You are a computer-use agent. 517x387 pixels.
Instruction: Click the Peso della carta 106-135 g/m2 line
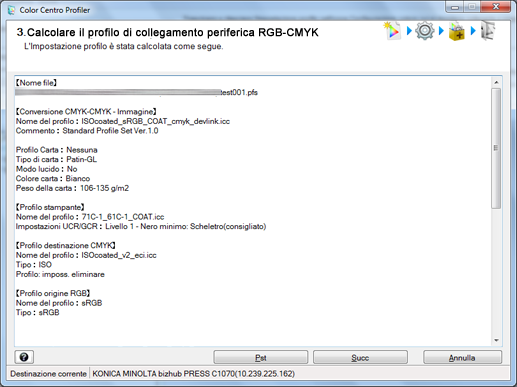click(x=72, y=188)
